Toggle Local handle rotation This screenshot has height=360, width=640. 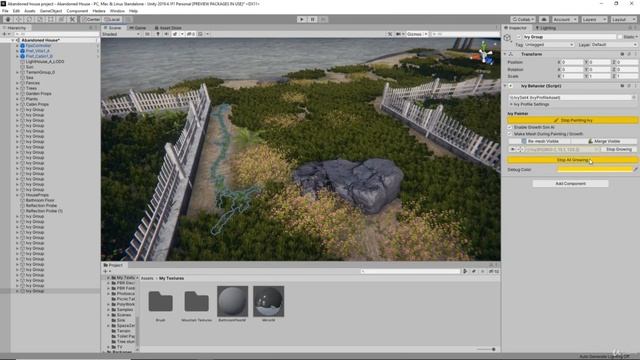(112, 19)
